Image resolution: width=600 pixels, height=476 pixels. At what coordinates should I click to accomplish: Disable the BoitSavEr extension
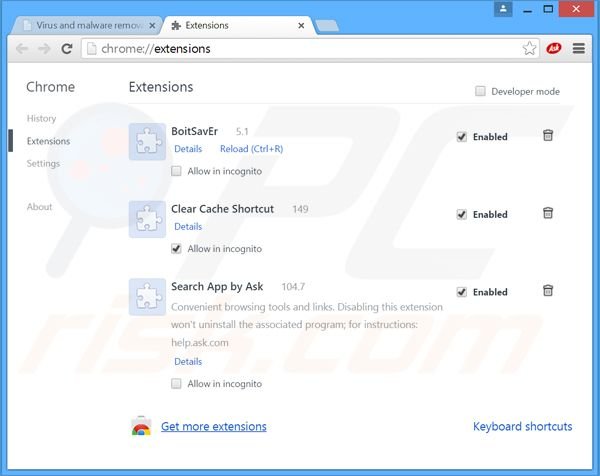click(x=462, y=137)
